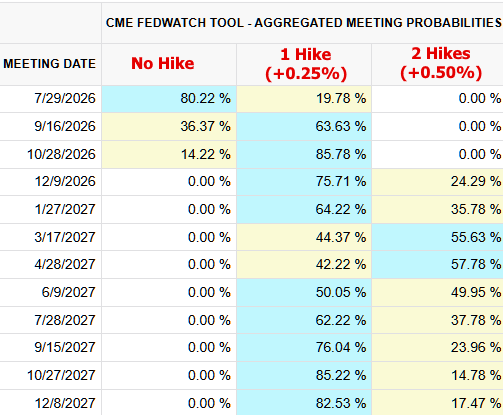503x415 pixels.
Task: Click the 2 Hikes (+0.50%) header
Action: 438,64
